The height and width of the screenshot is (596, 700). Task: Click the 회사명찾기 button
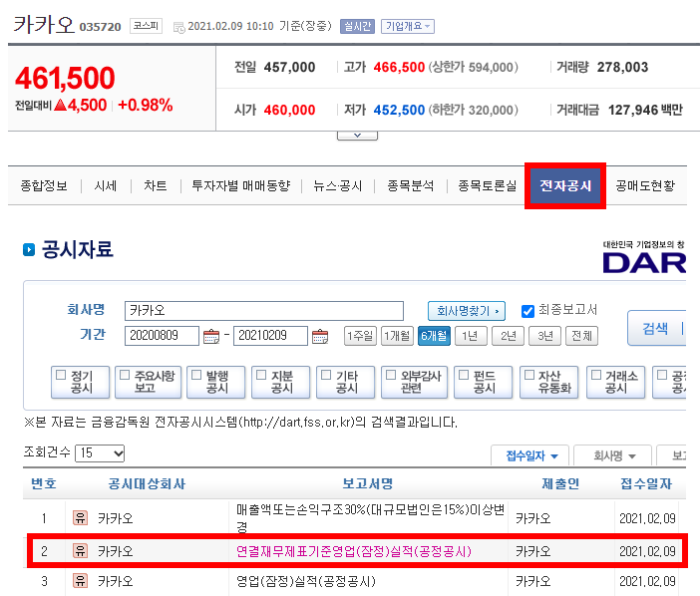(467, 311)
